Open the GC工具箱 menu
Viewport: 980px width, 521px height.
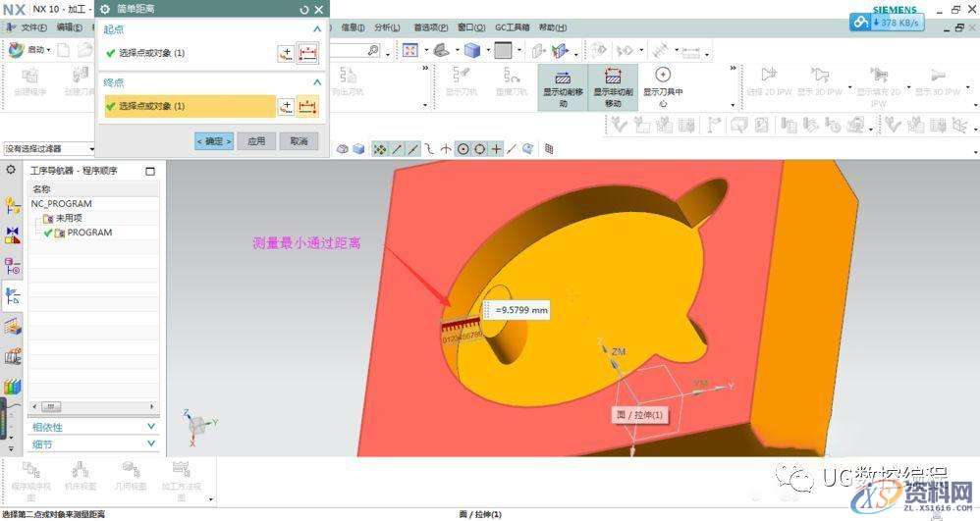[x=512, y=27]
